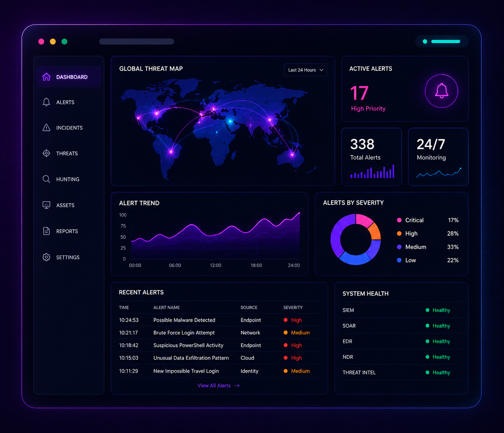Click the Incidents warning triangle icon

click(46, 127)
